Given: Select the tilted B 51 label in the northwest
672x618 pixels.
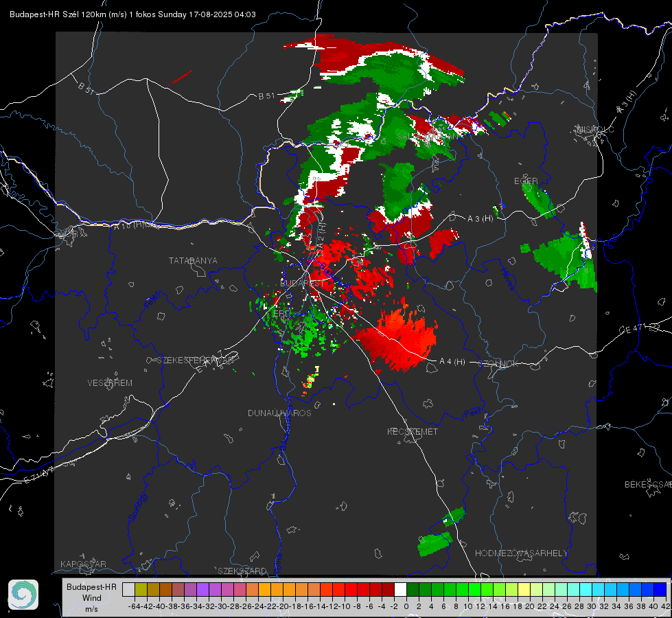Looking at the screenshot, I should tap(86, 87).
